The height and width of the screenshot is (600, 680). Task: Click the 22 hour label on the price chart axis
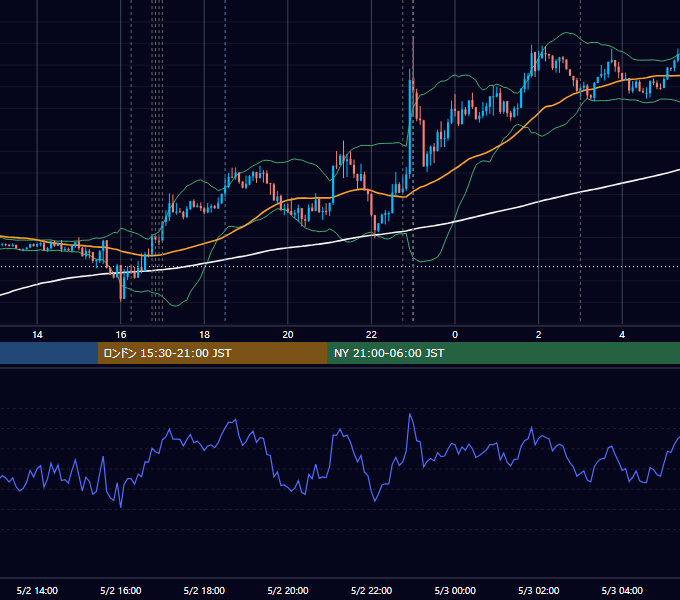click(371, 335)
